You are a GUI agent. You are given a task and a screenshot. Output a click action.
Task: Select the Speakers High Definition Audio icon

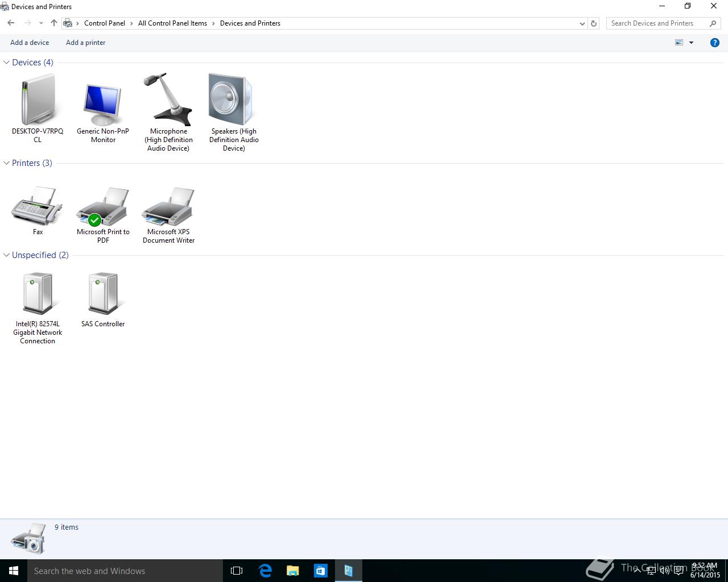pyautogui.click(x=231, y=99)
